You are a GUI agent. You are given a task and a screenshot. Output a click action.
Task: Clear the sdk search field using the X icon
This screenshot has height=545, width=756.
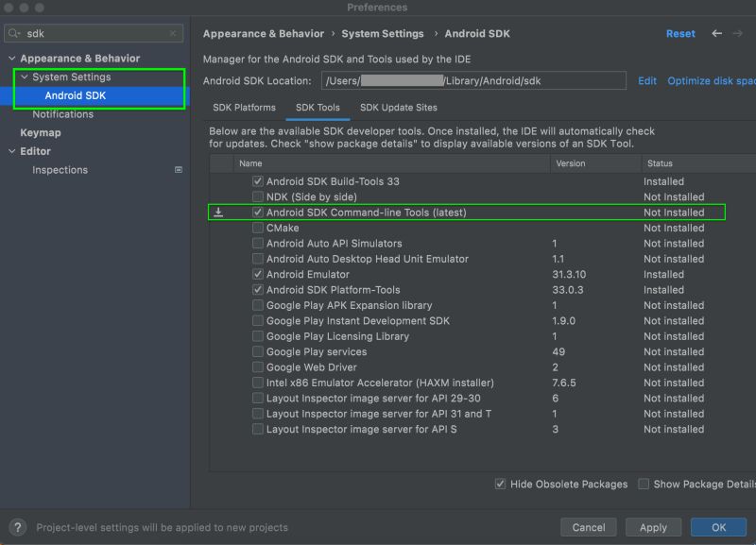coord(172,33)
